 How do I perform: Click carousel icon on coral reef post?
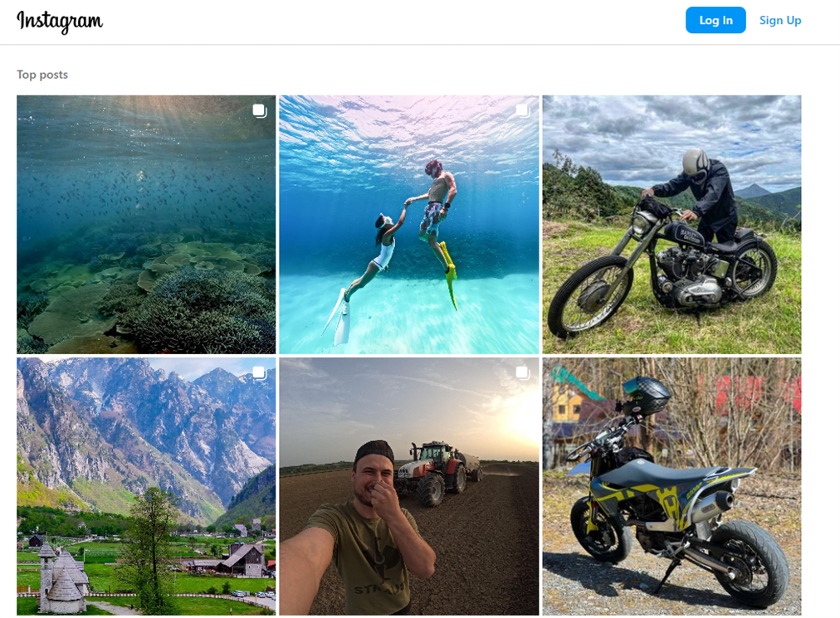tap(260, 111)
